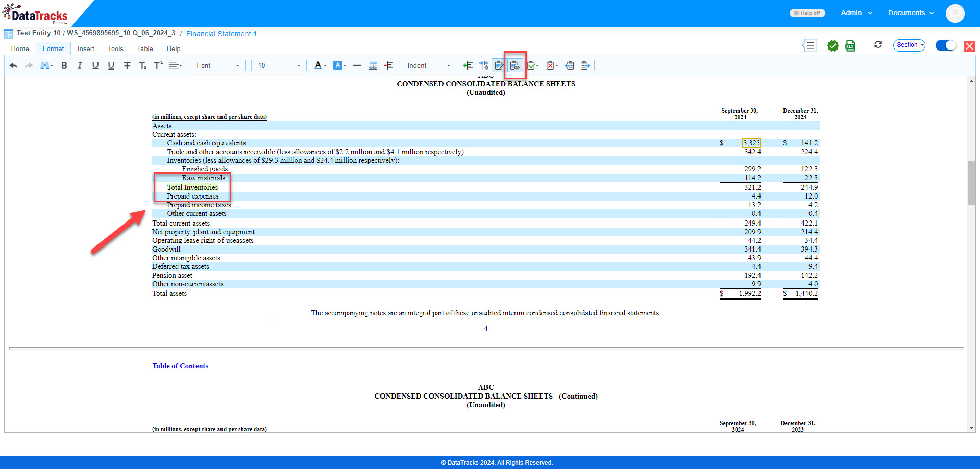
Task: Toggle the blue switch beside Section
Action: click(x=946, y=45)
